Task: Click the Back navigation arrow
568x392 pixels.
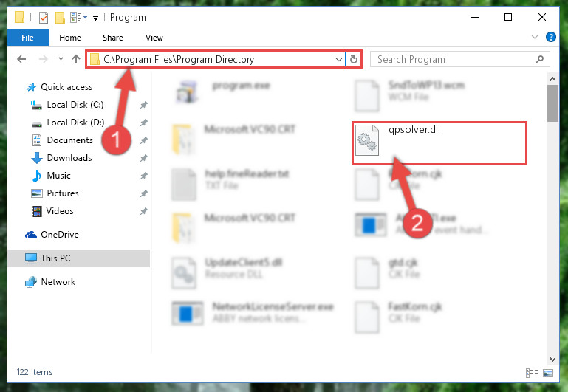Action: [x=21, y=59]
